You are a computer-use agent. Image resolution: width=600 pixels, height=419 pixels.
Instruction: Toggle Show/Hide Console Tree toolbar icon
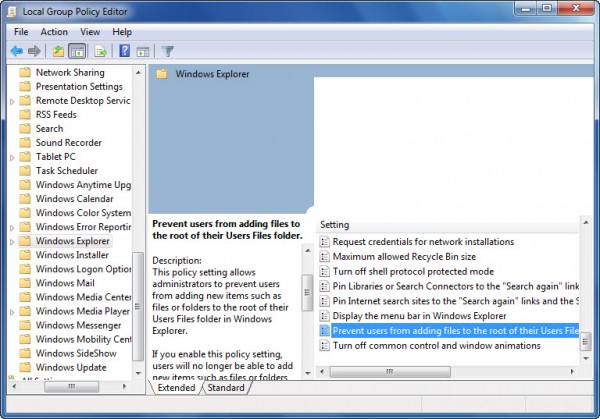(x=77, y=51)
